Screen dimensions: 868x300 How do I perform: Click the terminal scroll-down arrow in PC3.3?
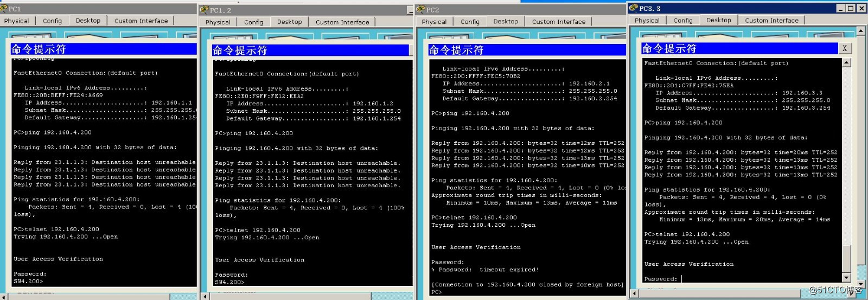(x=846, y=278)
